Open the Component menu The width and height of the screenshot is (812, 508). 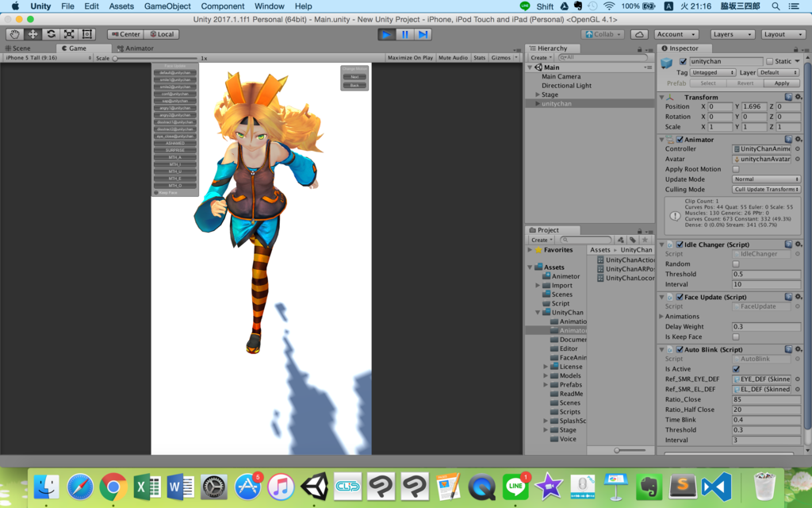click(x=223, y=6)
